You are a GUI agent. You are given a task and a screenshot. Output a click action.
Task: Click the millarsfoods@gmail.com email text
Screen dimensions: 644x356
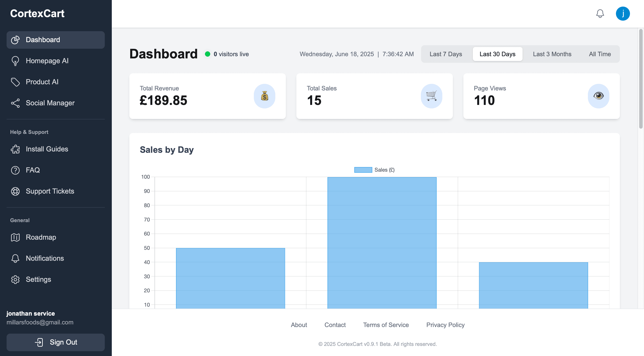pos(40,322)
